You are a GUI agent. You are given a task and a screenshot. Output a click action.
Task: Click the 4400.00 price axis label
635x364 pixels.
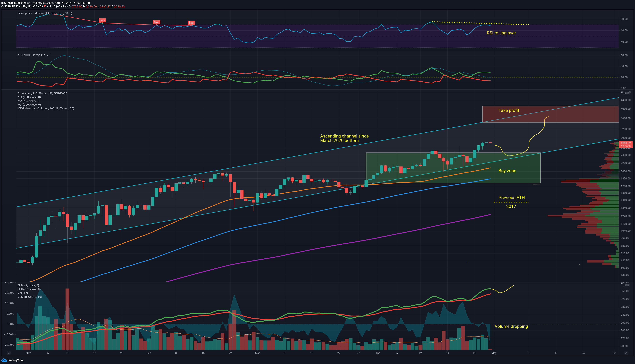(625, 100)
